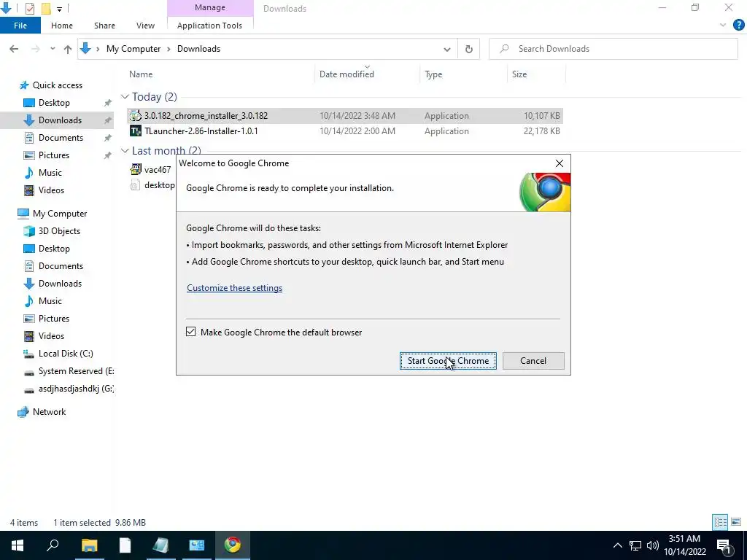Open volume control in system tray
The width and height of the screenshot is (747, 560).
[653, 545]
